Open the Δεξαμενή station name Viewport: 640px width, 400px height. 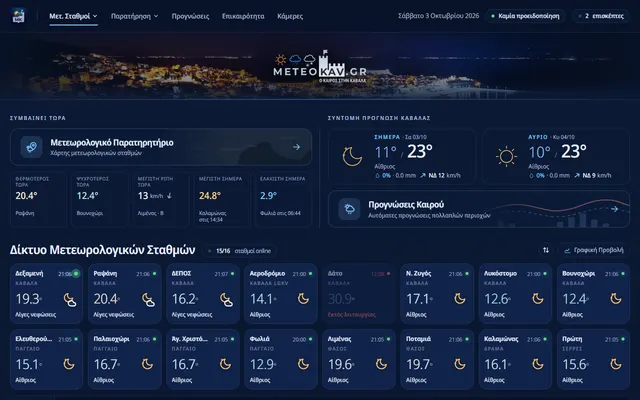[29, 273]
